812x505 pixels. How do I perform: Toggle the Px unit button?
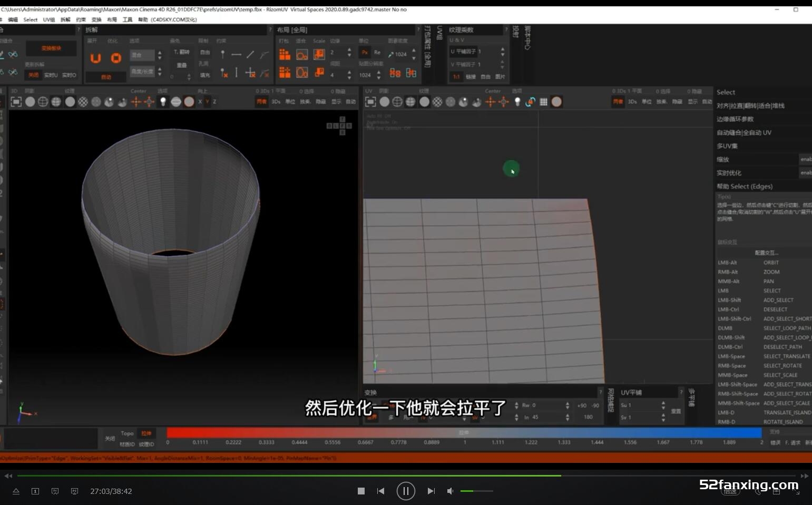(365, 52)
